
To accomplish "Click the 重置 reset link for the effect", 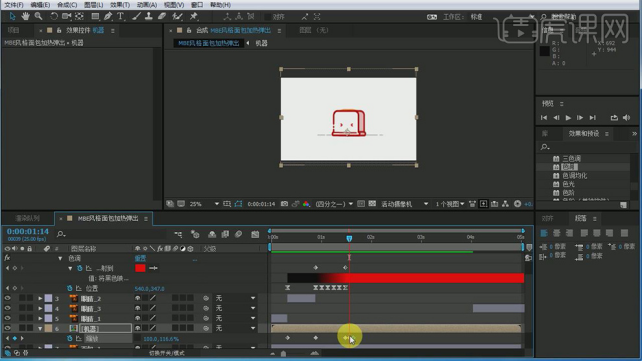I will [x=140, y=258].
